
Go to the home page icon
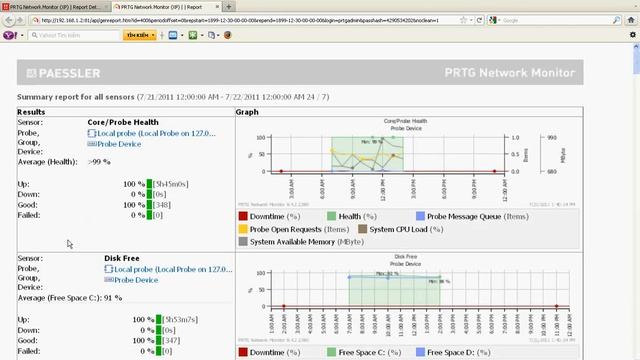(x=631, y=20)
